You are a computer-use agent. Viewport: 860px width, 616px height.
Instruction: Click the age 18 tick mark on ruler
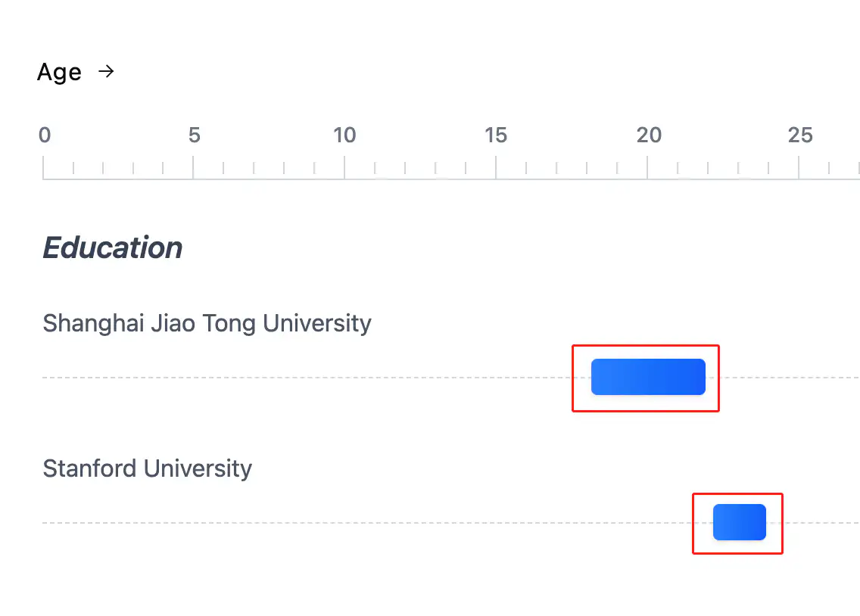587,168
